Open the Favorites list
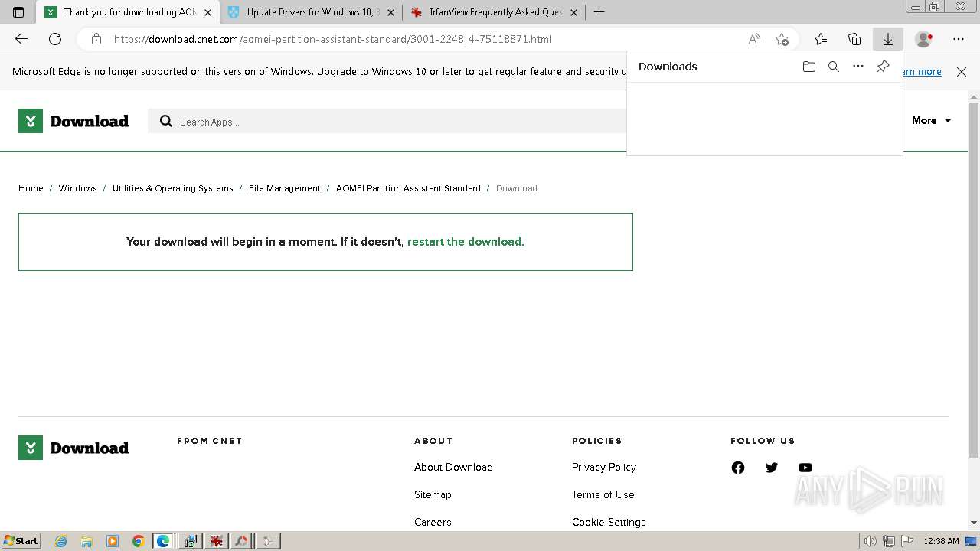This screenshot has width=980, height=551. coord(821,39)
